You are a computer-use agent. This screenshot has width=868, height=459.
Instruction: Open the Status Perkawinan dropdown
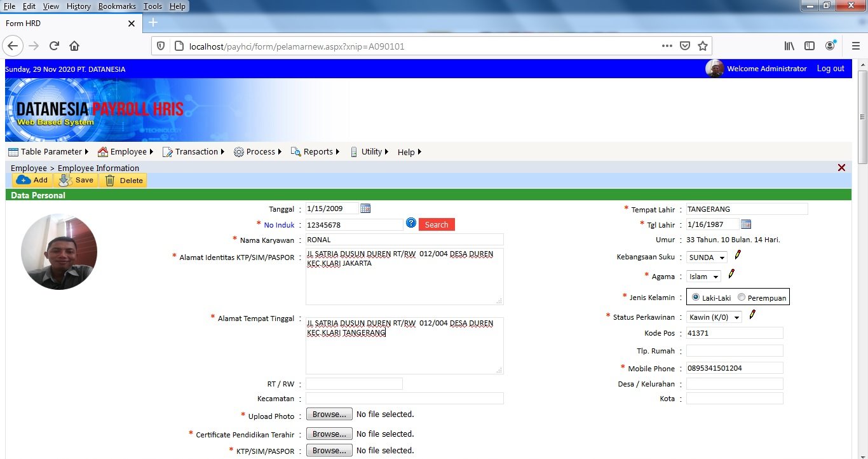click(714, 317)
